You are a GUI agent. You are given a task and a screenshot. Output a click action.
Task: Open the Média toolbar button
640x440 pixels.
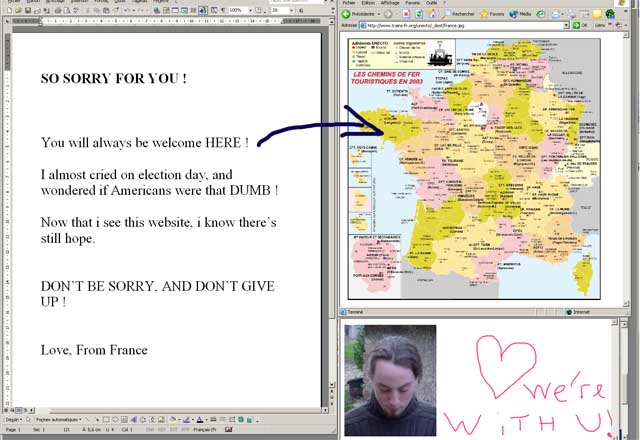(x=522, y=14)
